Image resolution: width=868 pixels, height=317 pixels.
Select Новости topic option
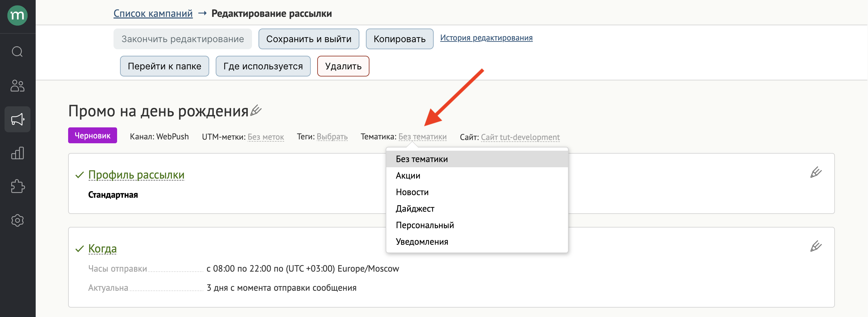477,192
